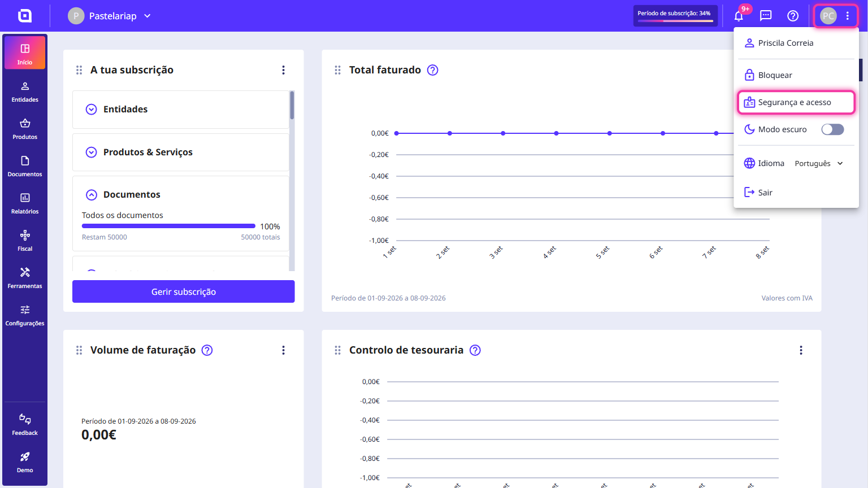Open Entidades in sidebar
The width and height of the screenshot is (868, 488).
click(x=25, y=91)
